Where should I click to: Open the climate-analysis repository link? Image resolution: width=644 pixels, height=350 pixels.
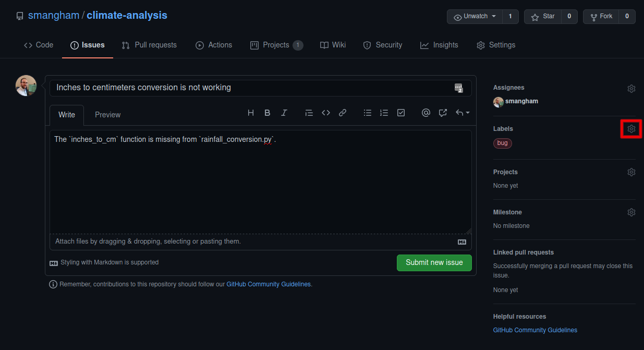pos(127,15)
